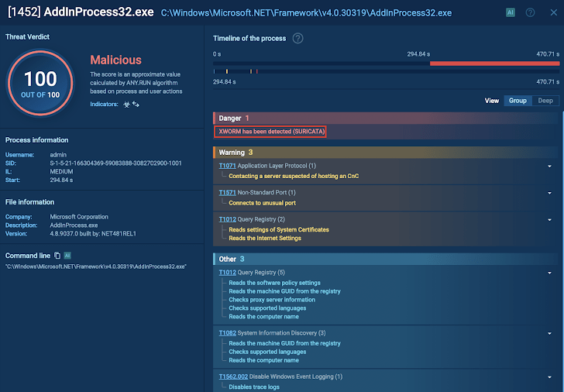Click the AI badge next to Command line

67,255
